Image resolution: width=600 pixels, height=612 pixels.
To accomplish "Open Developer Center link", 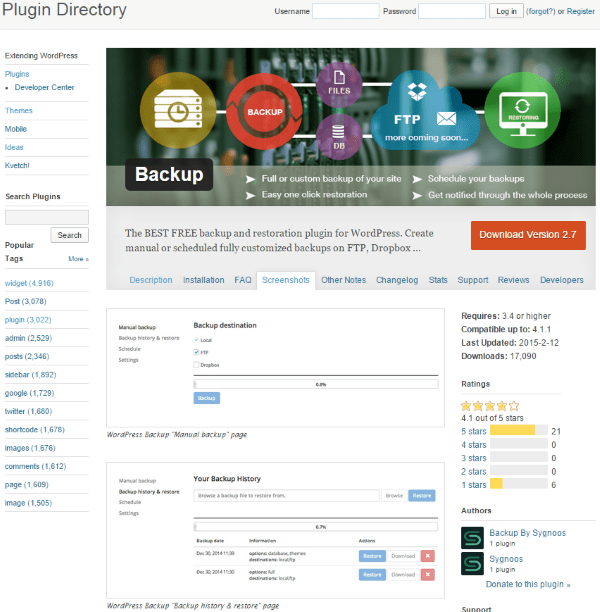I will pos(45,87).
